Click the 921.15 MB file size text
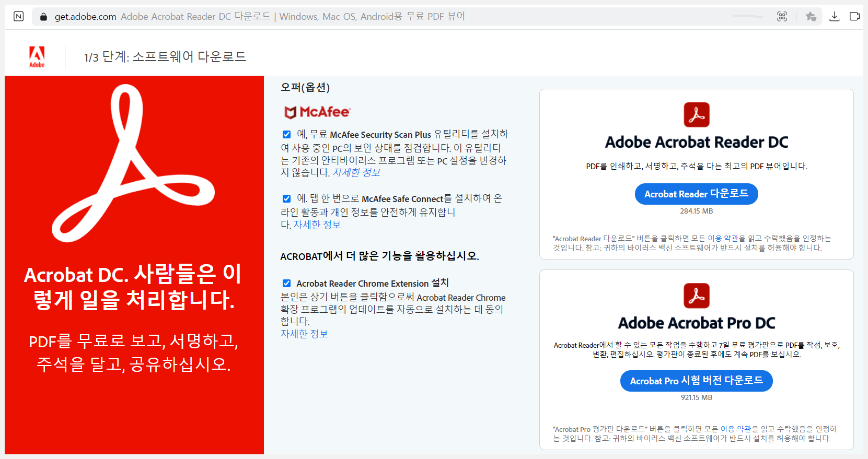Screen dimensions: 868x459 (x=697, y=397)
